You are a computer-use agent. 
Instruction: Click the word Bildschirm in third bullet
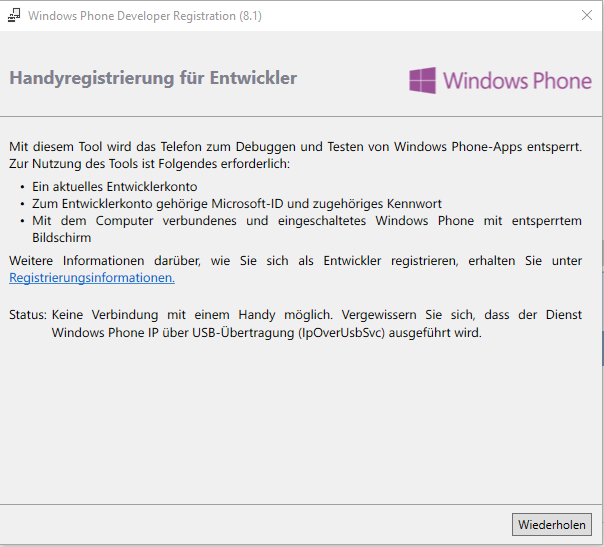(62, 238)
